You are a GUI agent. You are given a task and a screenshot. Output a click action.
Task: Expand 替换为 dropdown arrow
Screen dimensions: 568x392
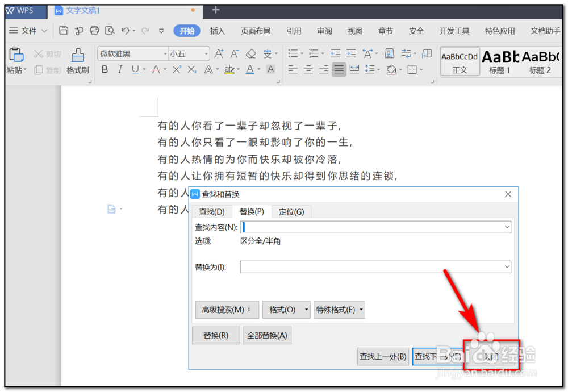point(507,267)
